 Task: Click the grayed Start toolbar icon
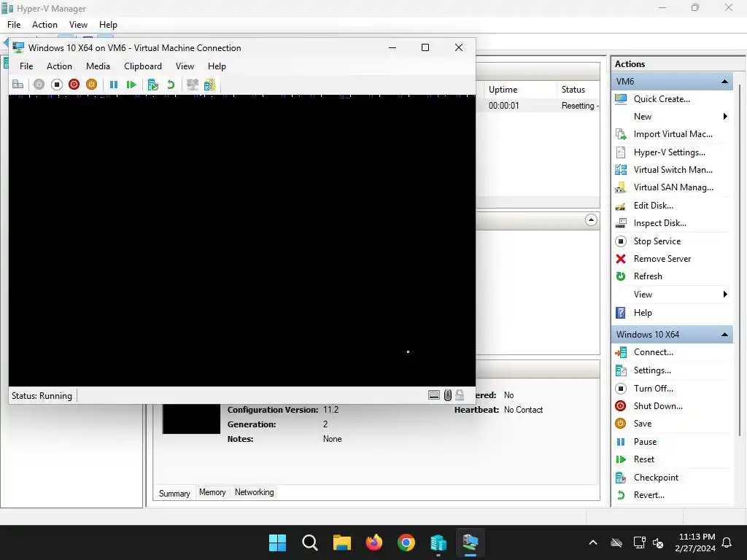pyautogui.click(x=39, y=85)
